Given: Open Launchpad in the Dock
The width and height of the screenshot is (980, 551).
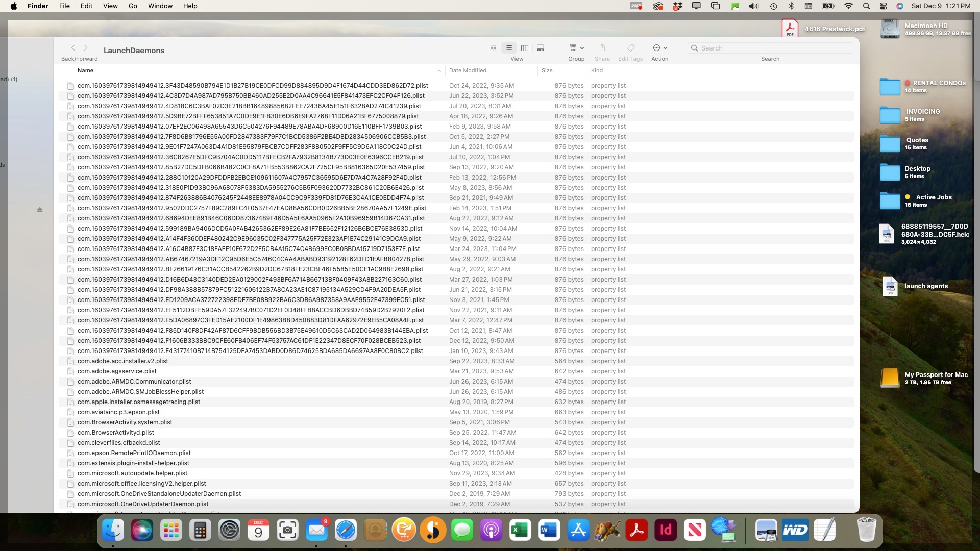Looking at the screenshot, I should [x=171, y=531].
